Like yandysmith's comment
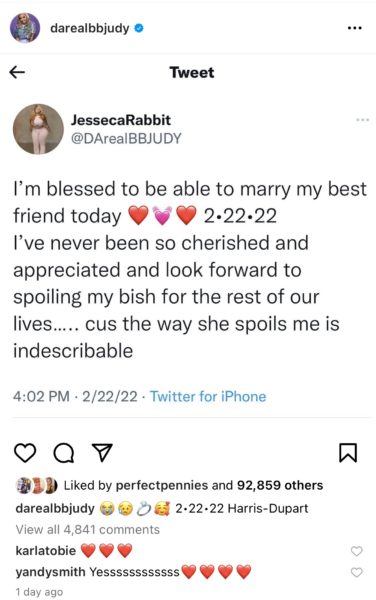 pos(356,572)
